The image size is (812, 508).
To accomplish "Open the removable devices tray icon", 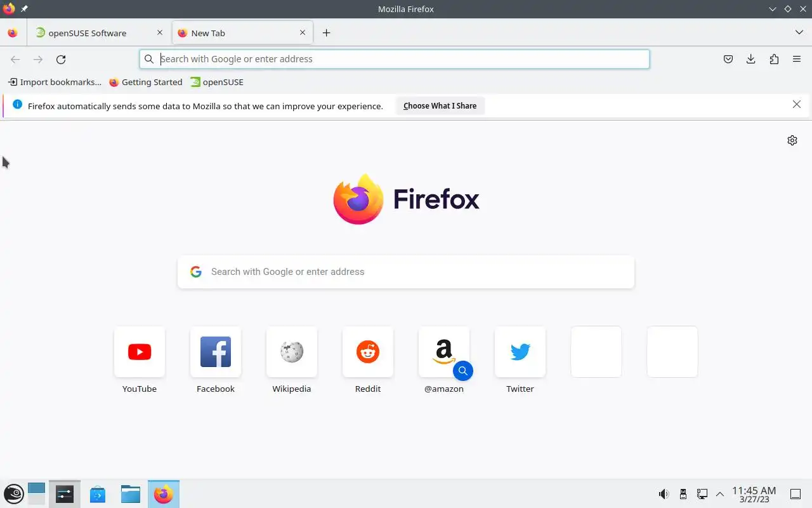I will tap(683, 494).
